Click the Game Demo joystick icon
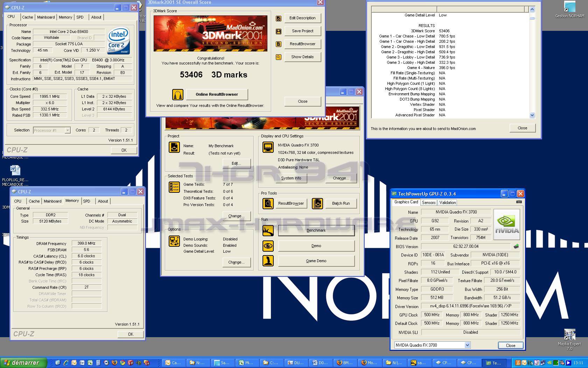The image size is (588, 368). click(268, 261)
